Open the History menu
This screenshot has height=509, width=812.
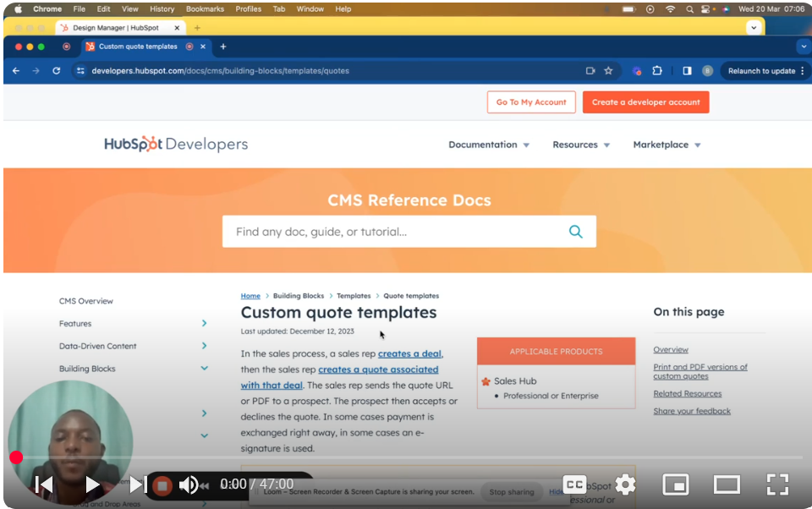point(162,8)
